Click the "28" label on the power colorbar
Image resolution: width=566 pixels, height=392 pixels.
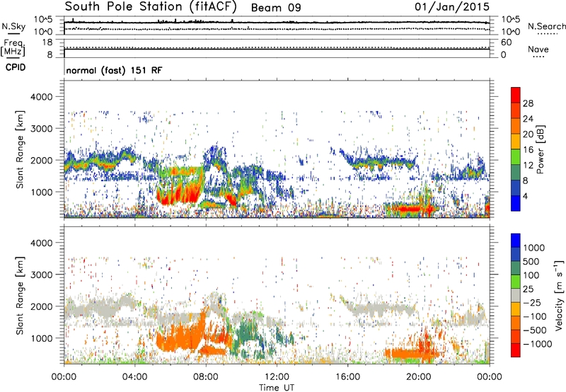click(528, 103)
